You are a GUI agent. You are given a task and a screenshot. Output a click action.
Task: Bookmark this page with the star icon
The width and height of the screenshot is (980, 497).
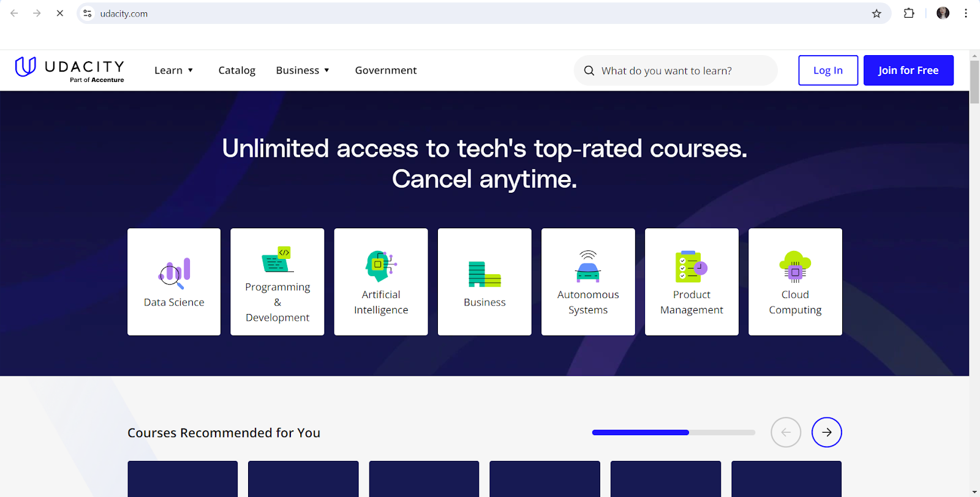pyautogui.click(x=876, y=13)
